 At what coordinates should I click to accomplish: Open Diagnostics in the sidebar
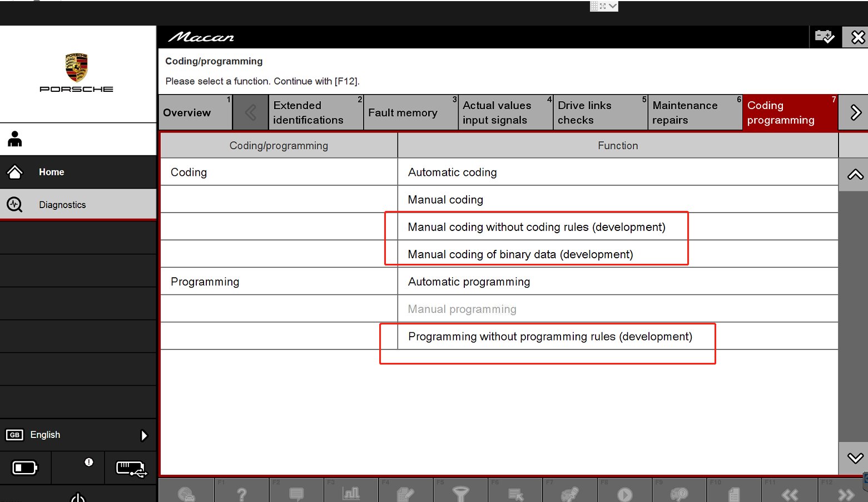pyautogui.click(x=78, y=205)
